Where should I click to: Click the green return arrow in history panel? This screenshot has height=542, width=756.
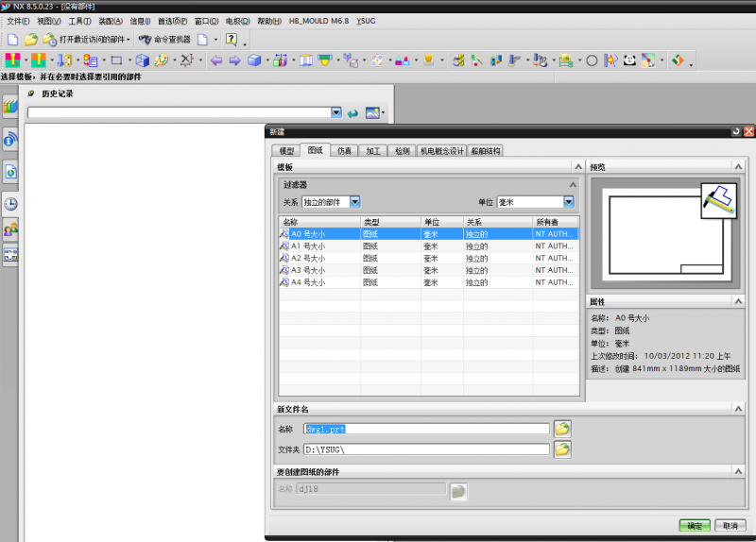[x=352, y=113]
